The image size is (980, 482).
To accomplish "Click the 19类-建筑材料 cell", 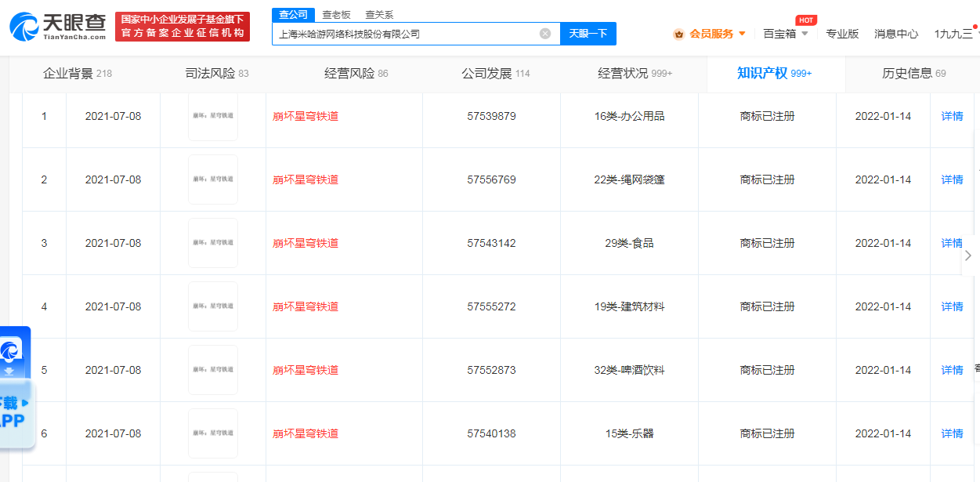I will pyautogui.click(x=629, y=306).
